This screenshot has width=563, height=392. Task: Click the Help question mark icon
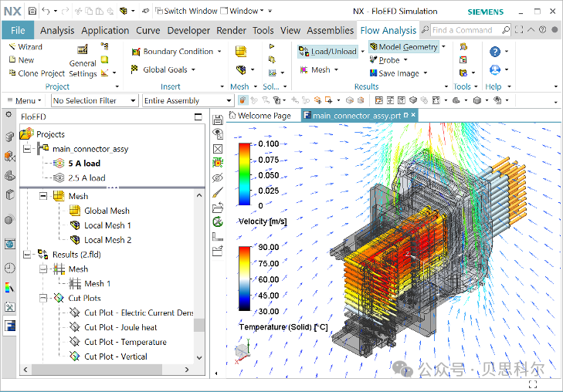point(495,51)
